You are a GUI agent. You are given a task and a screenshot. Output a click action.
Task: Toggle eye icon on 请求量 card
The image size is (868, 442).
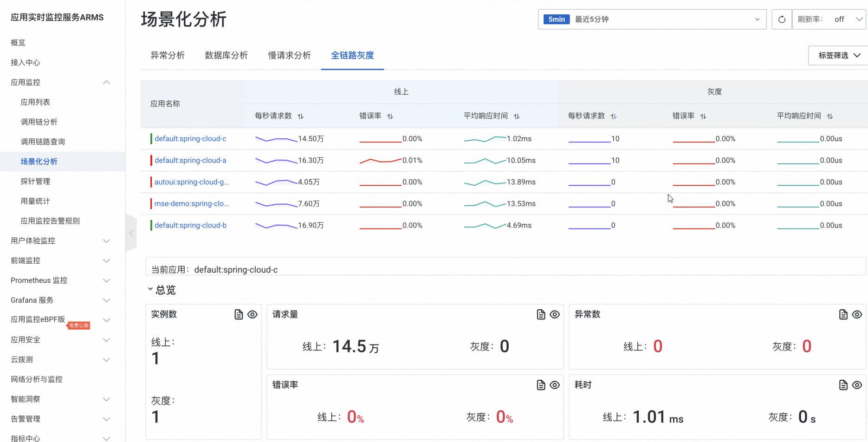(x=555, y=314)
